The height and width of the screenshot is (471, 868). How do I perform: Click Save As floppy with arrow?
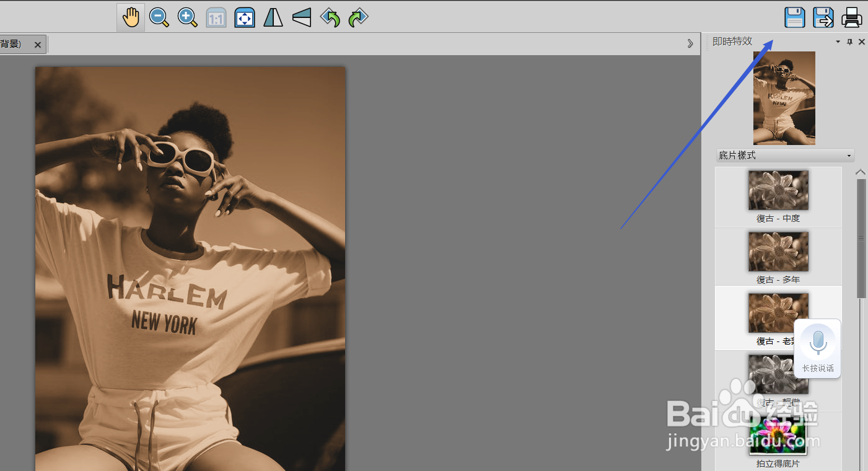(823, 17)
